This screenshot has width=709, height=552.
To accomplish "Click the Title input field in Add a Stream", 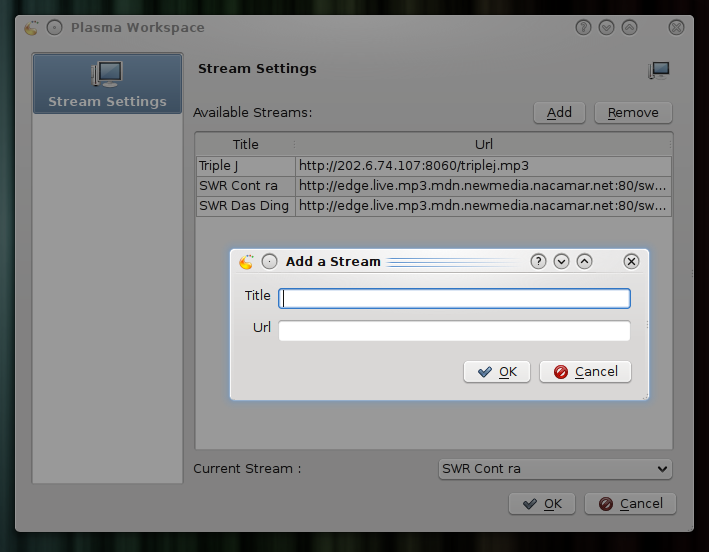I will 454,298.
